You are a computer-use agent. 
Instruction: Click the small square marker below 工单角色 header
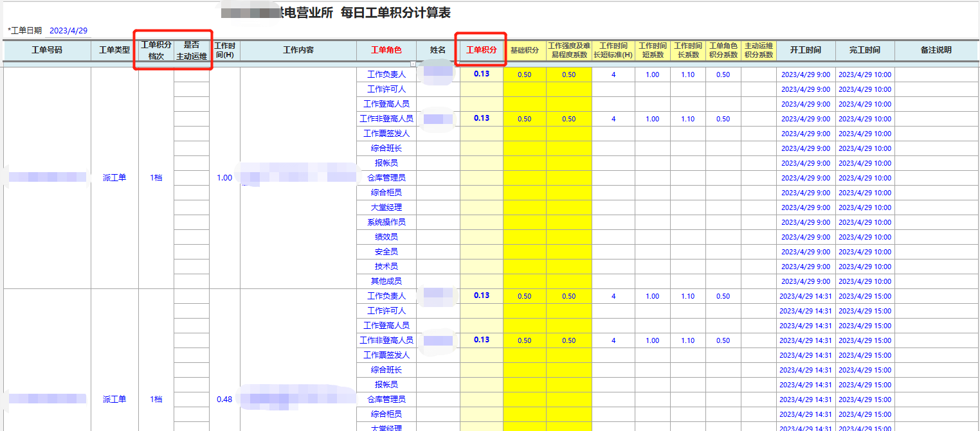tap(413, 64)
